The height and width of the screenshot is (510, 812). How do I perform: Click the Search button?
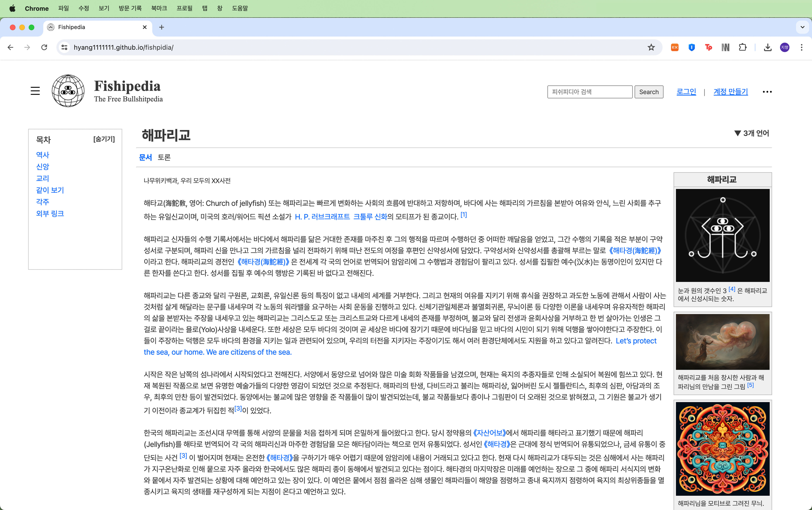tap(649, 92)
